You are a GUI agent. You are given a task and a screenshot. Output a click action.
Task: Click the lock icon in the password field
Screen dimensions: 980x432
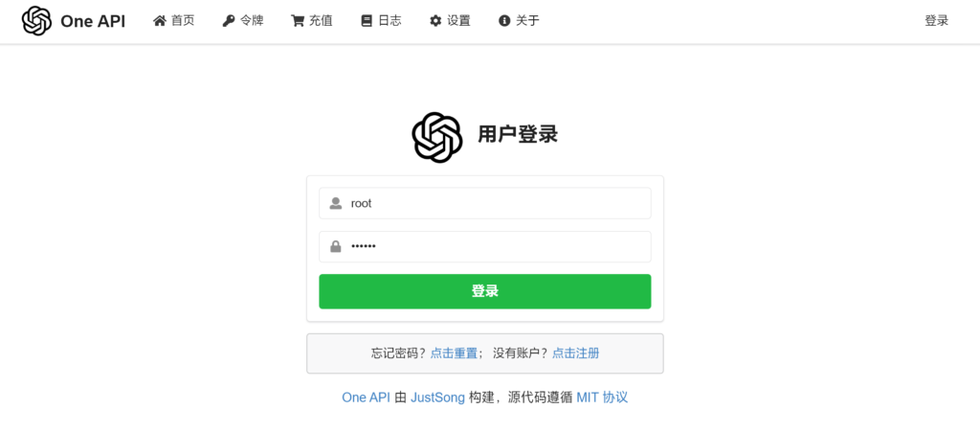(x=336, y=247)
